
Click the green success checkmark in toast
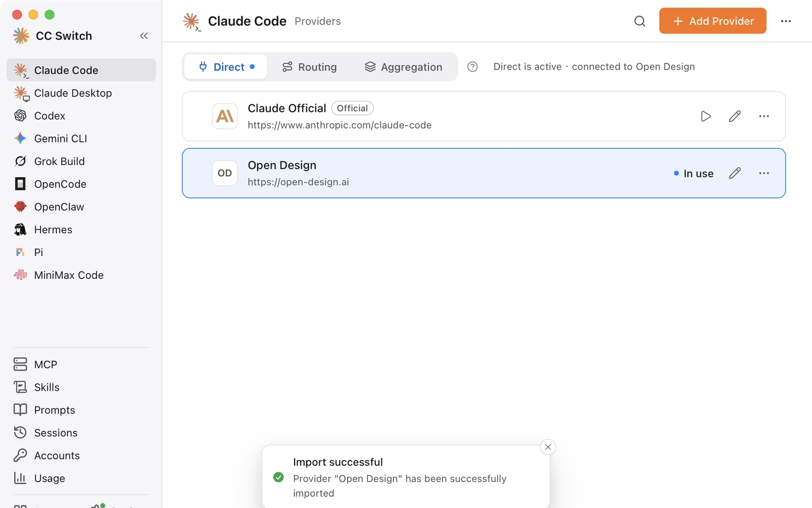(279, 477)
